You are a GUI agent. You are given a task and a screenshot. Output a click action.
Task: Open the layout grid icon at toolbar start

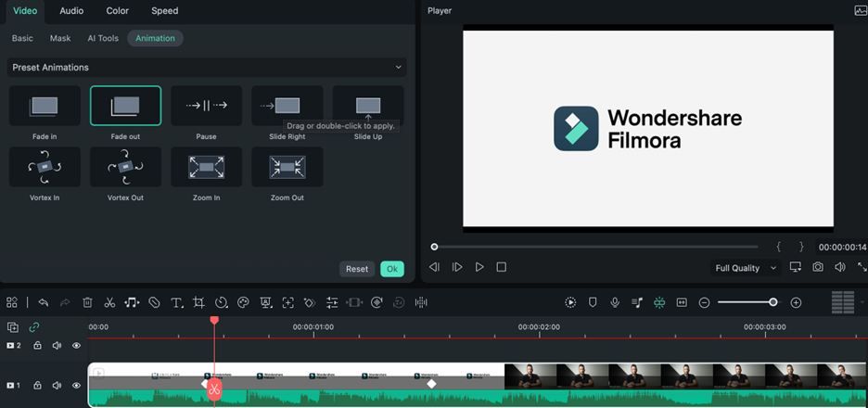[12, 302]
